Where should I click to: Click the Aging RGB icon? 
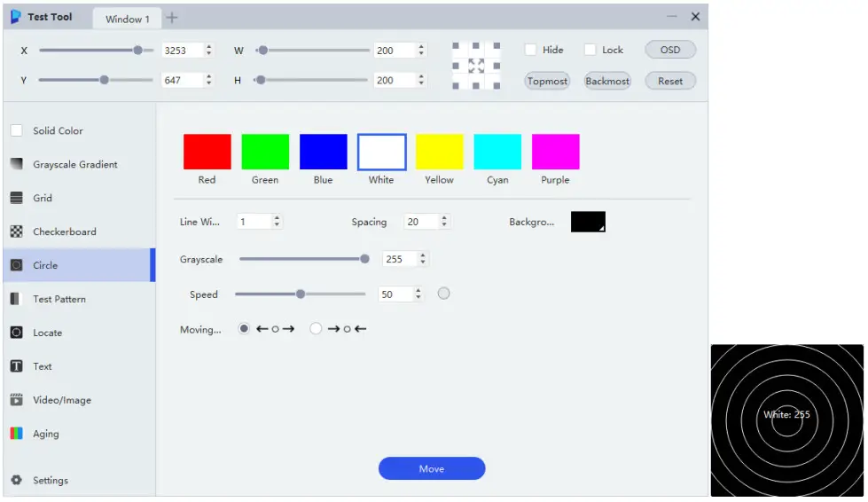17,434
